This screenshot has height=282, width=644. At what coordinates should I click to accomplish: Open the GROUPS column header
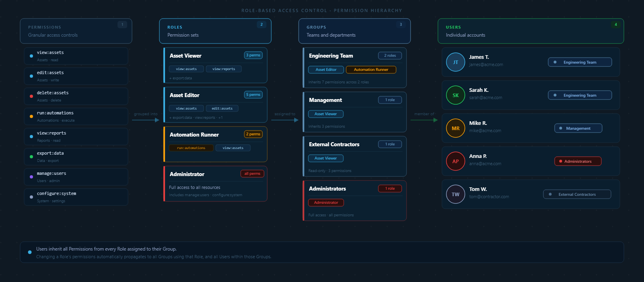pyautogui.click(x=355, y=31)
